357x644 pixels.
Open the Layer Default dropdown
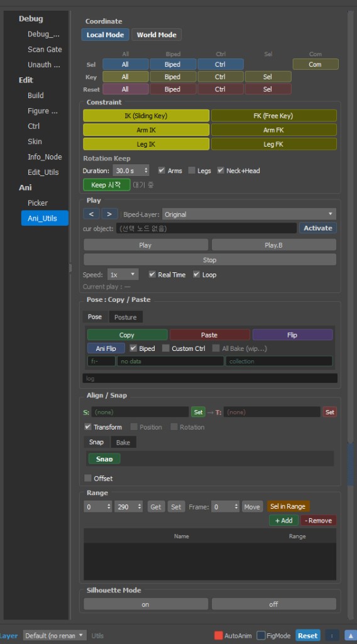coord(55,635)
